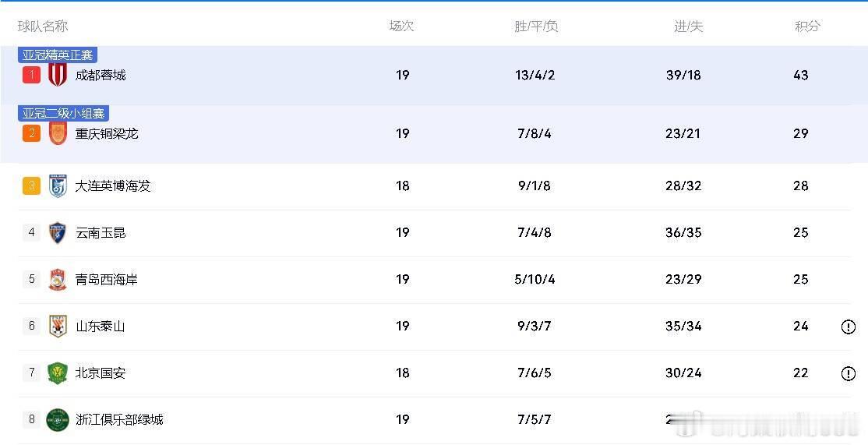Image resolution: width=868 pixels, height=445 pixels.
Task: Select 青岛西海岸 goals 23/29
Action: pyautogui.click(x=683, y=280)
